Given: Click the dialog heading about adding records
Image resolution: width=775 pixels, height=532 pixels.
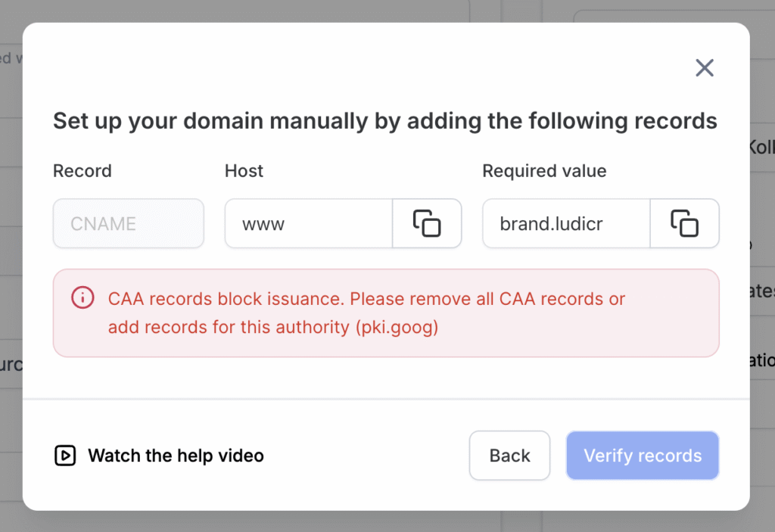Looking at the screenshot, I should point(384,121).
